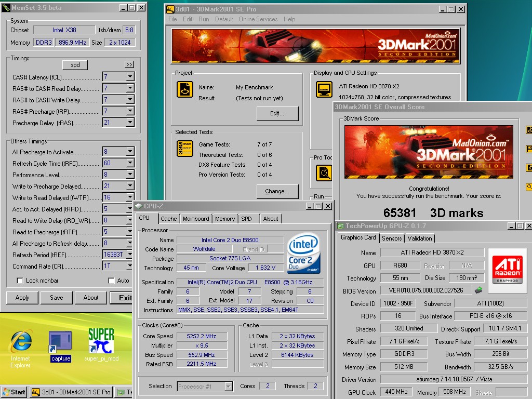
Task: Click the top icon at score window edge
Action: click(529, 129)
